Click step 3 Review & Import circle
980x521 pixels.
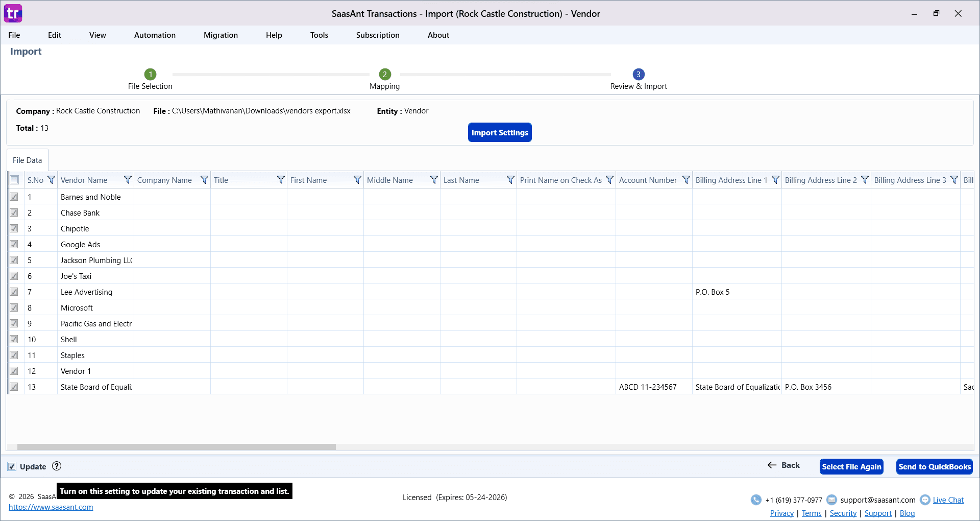pos(639,74)
